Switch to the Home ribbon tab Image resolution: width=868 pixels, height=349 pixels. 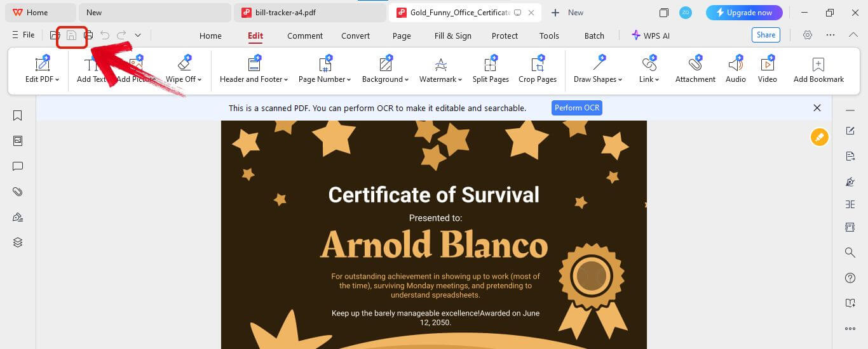210,36
